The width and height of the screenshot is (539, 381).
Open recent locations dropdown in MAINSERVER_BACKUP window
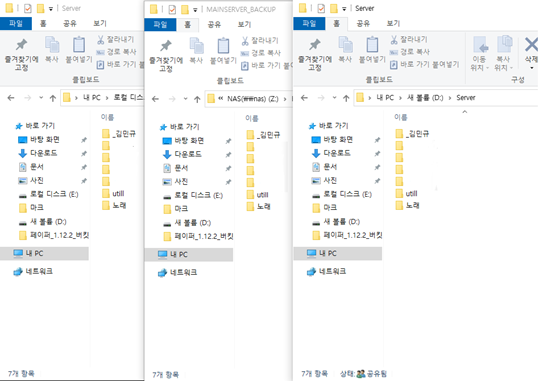185,99
